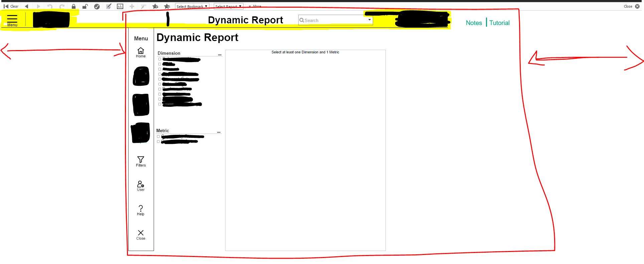The width and height of the screenshot is (644, 264).
Task: Click the plus icon to add object
Action: (x=132, y=6)
